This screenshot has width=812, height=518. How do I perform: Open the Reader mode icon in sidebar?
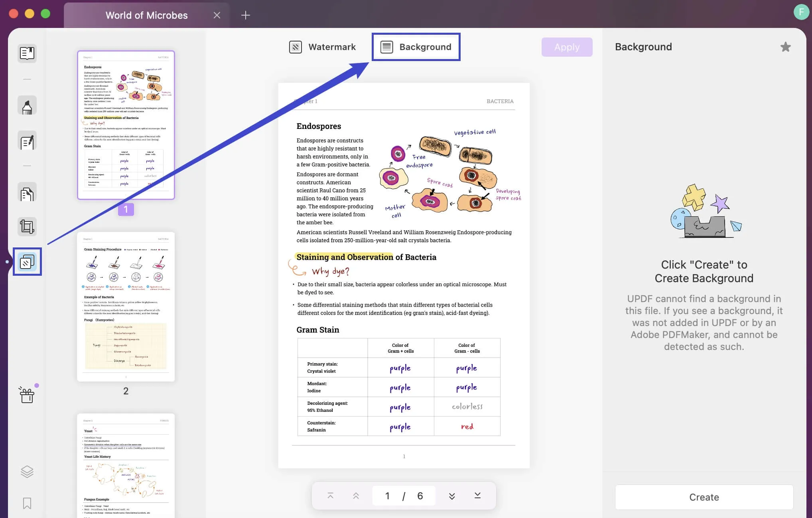click(x=27, y=53)
